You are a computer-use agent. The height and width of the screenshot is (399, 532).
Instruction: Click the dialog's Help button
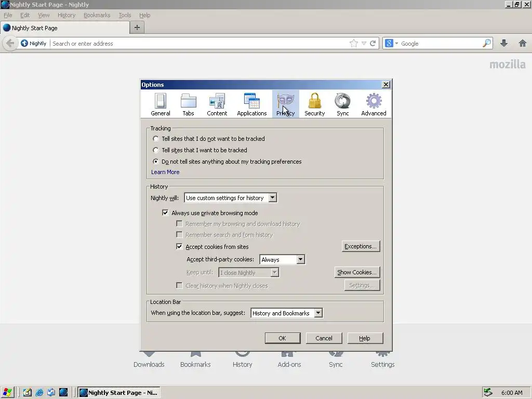tap(365, 338)
